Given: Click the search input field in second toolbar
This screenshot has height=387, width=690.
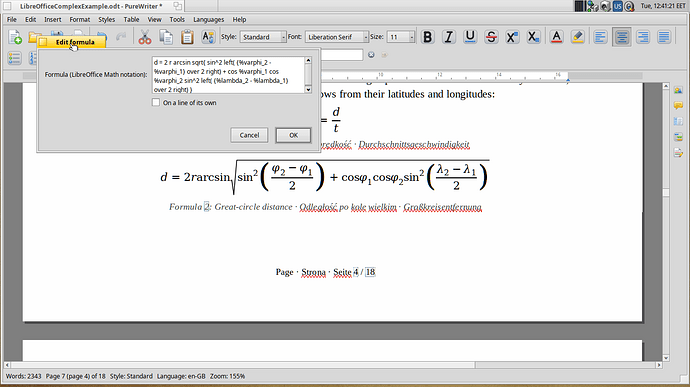Looking at the screenshot, I should click(x=342, y=55).
